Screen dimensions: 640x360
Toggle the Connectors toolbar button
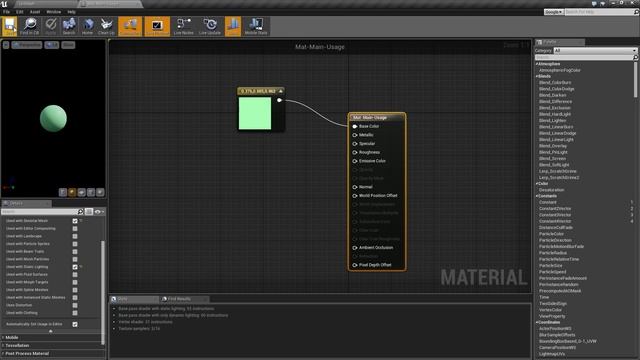[130, 26]
